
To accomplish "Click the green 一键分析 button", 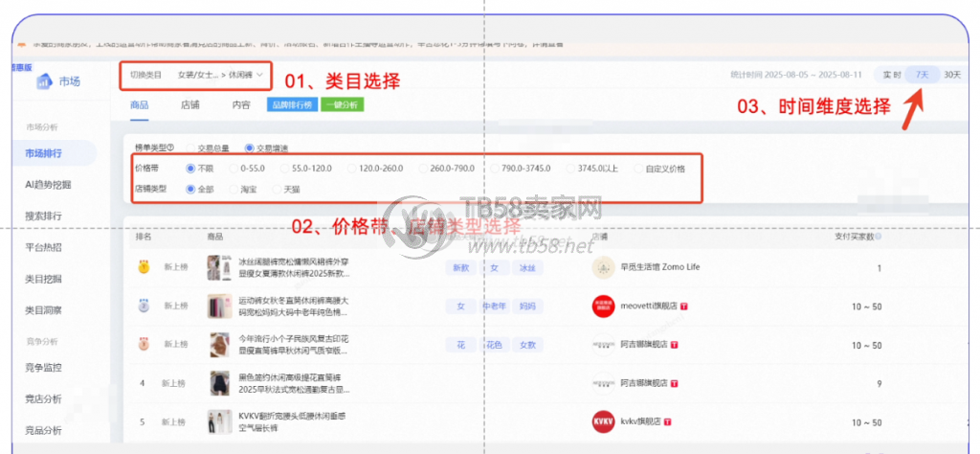I will (344, 105).
